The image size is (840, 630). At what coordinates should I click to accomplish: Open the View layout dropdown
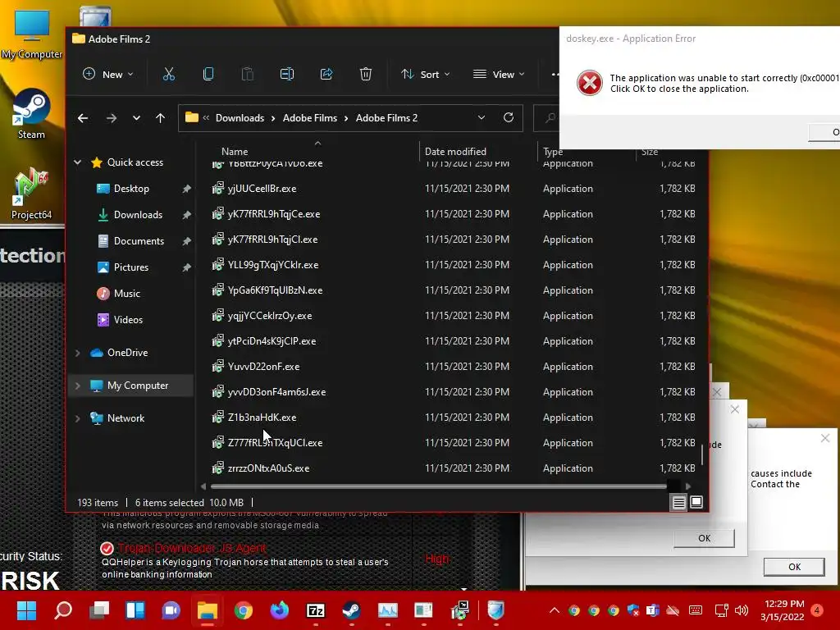pyautogui.click(x=499, y=74)
